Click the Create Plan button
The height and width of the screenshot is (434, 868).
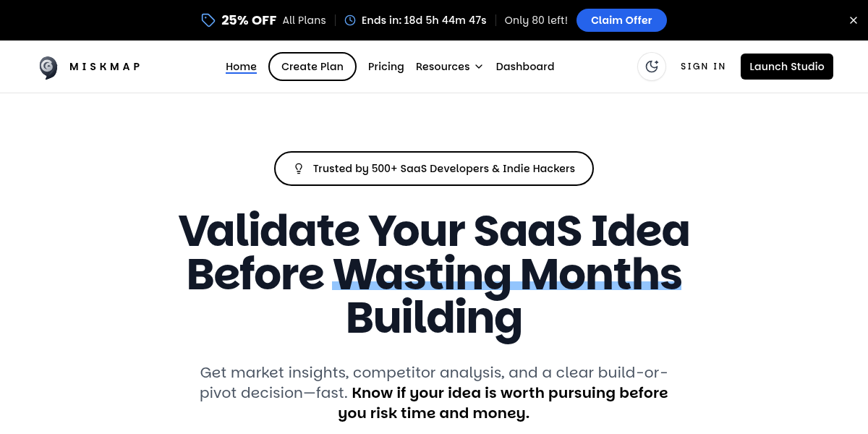(x=312, y=67)
